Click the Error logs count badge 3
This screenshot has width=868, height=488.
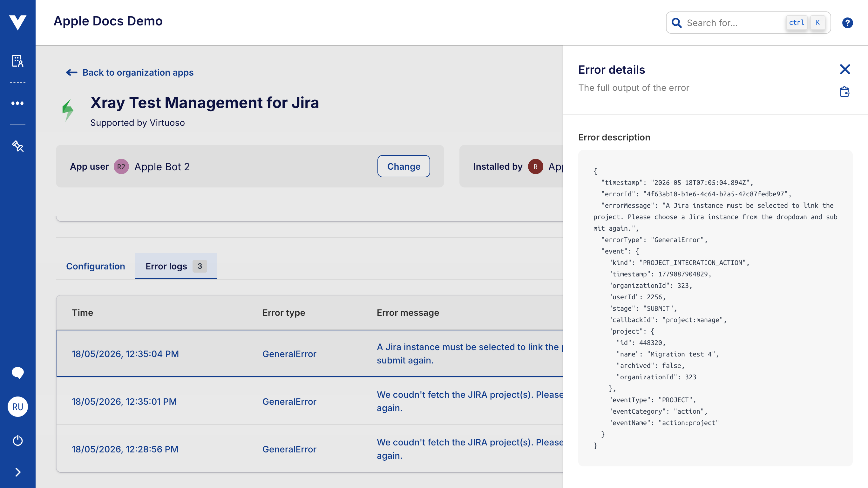tap(200, 266)
